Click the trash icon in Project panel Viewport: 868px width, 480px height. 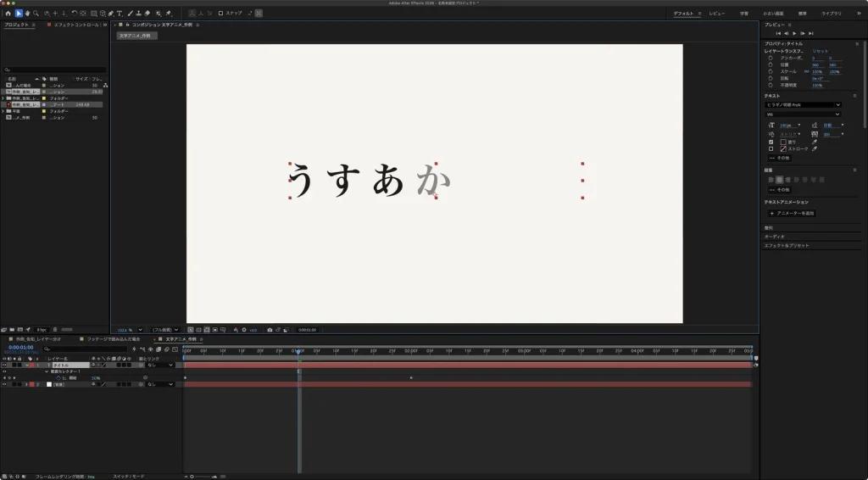[x=55, y=329]
